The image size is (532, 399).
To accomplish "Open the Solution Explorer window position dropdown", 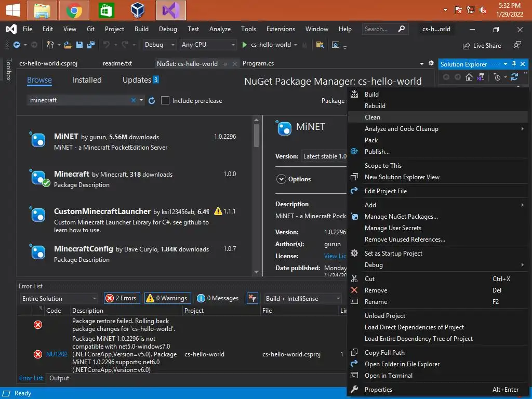I will click(x=506, y=64).
